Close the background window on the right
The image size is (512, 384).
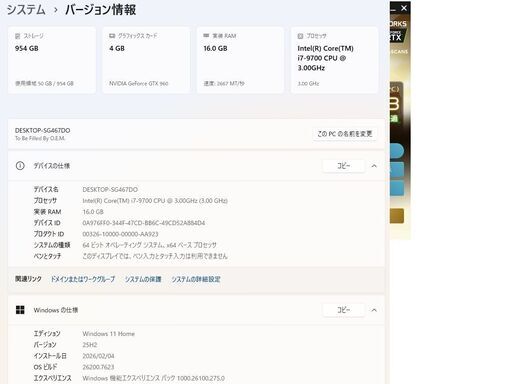click(404, 8)
